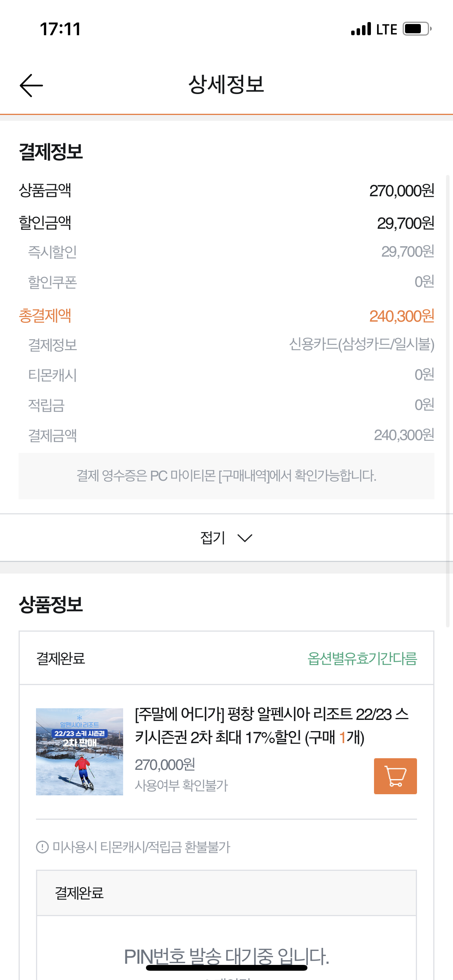
Task: Tap the info icon beside refund notice
Action: click(x=42, y=847)
